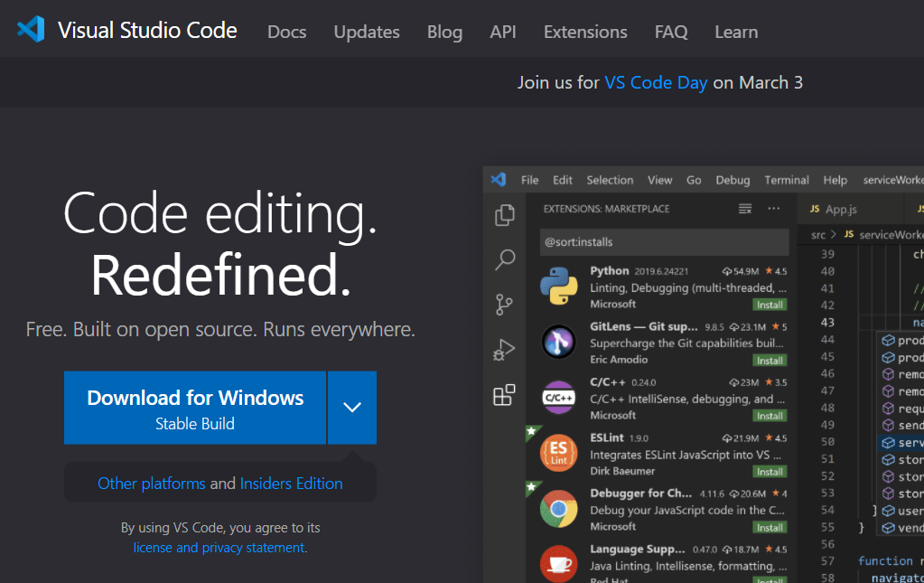Click Download for Windows Stable Build
Screen dimensions: 924x583
[x=195, y=408]
